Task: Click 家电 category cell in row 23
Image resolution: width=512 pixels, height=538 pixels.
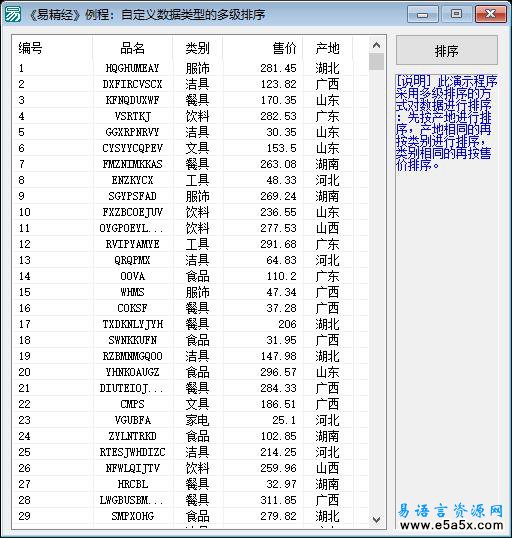Action: tap(197, 420)
